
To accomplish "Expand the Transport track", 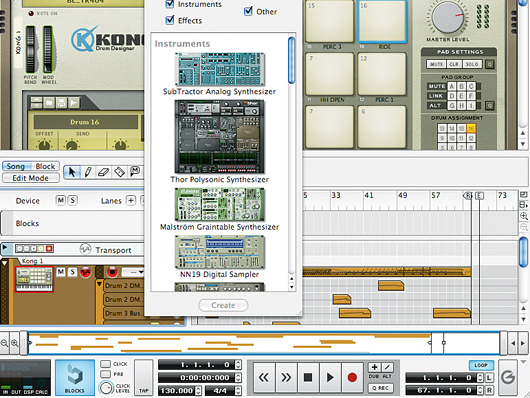I will 5,249.
